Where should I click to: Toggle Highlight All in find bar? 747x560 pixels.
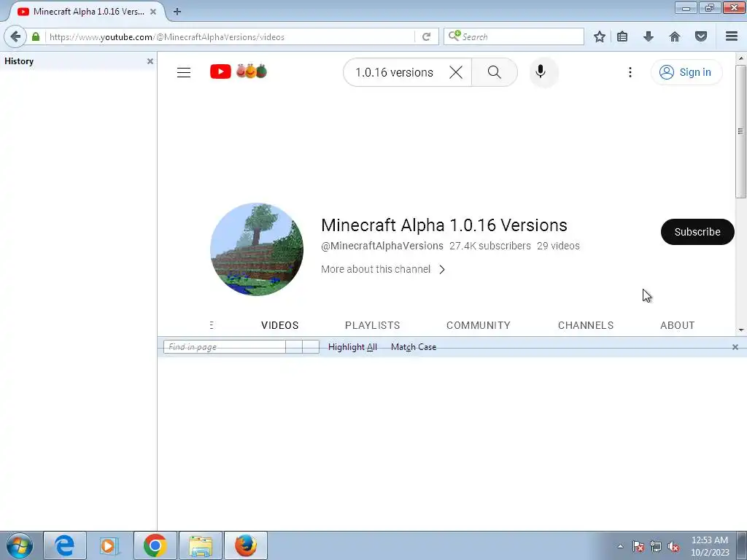352,347
